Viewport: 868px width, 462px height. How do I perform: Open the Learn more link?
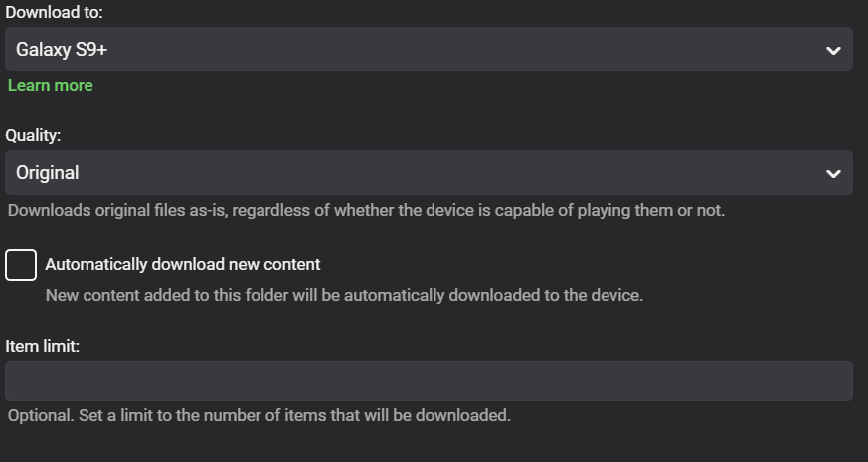(51, 86)
